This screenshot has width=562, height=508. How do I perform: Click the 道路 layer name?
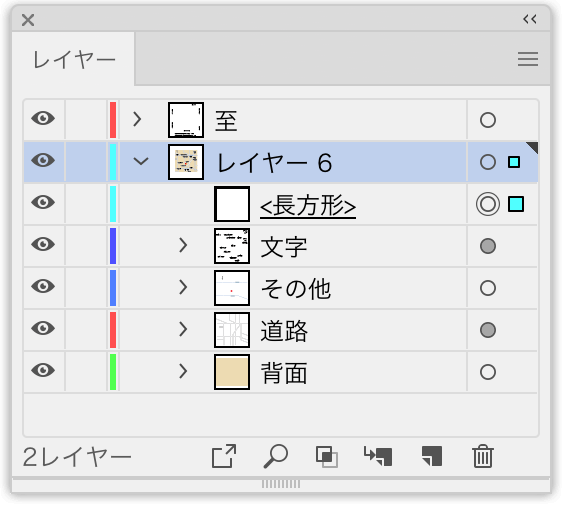click(284, 331)
